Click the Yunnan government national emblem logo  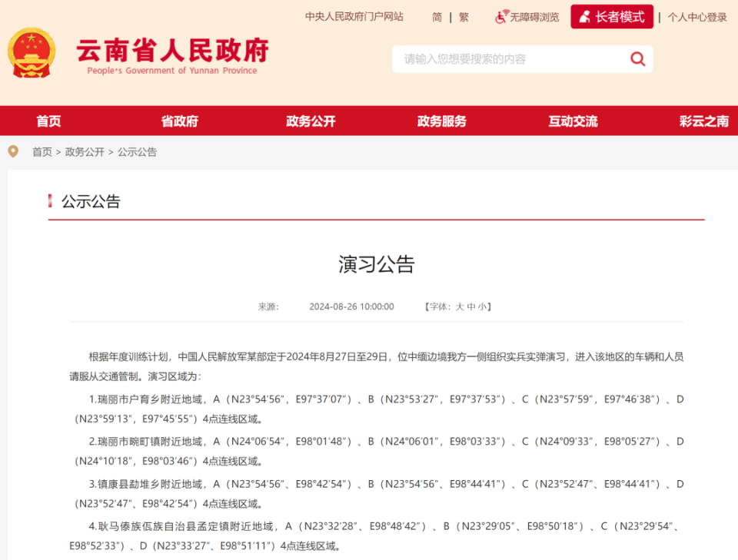coord(32,54)
